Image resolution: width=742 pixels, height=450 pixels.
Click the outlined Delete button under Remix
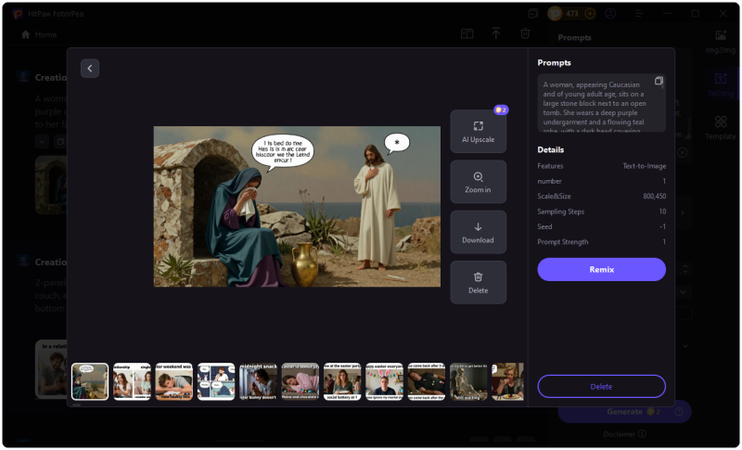click(601, 387)
